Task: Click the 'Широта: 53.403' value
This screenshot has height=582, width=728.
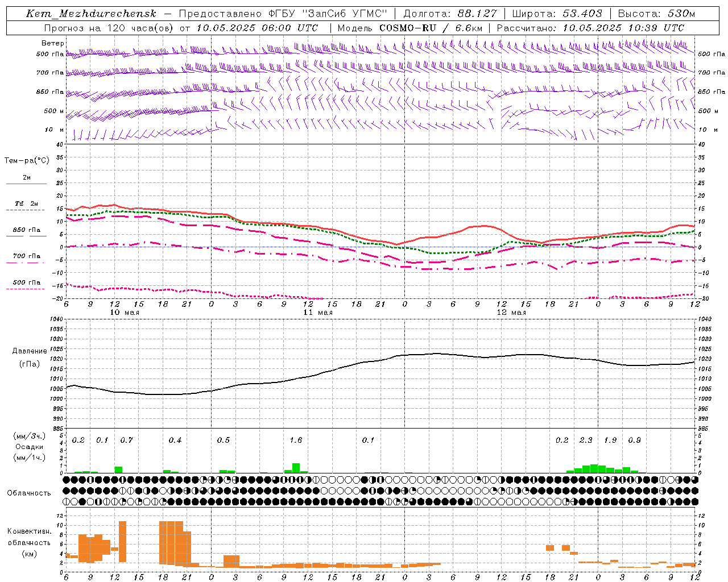Action: [x=557, y=14]
